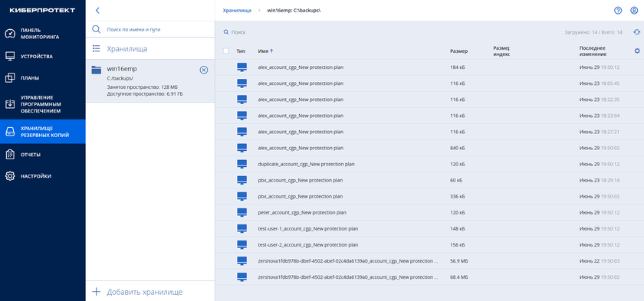Select zershova backup dated Июнь 22 19:50:03

click(x=429, y=261)
